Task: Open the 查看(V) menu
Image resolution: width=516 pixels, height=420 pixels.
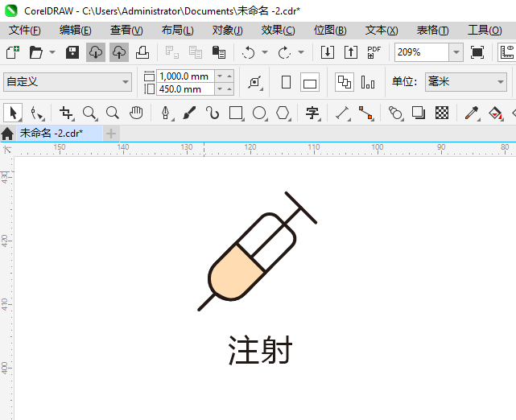Action: [x=126, y=31]
